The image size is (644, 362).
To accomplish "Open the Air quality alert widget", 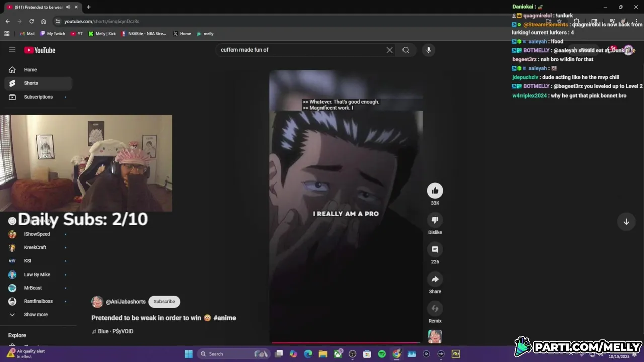I will pos(26,354).
